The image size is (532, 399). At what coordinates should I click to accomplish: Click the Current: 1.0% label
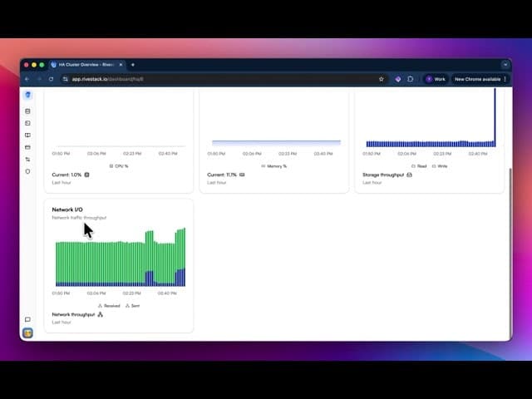[66, 175]
